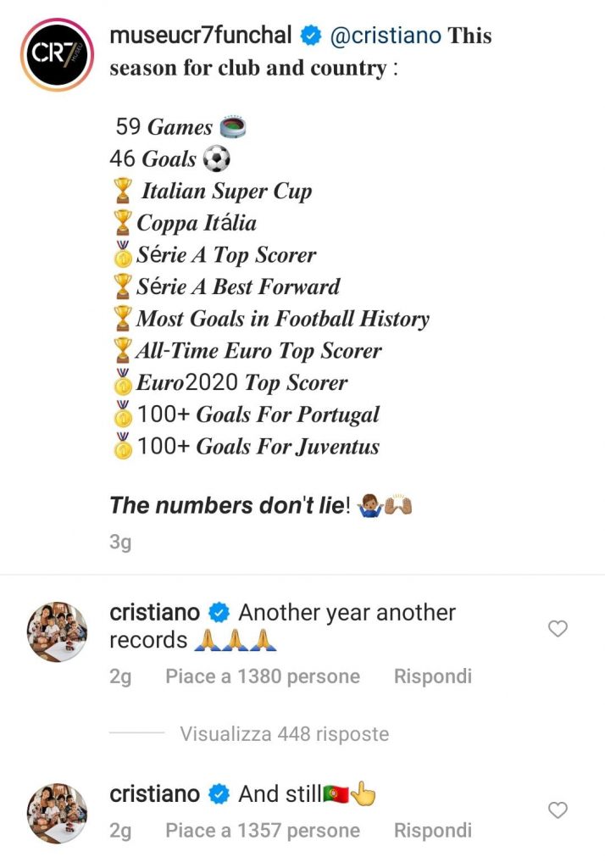Open the museucr7funchal profile picture

click(57, 53)
